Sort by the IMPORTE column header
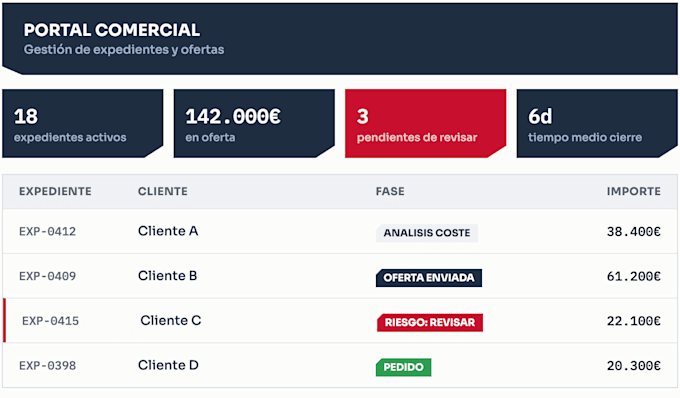 [634, 191]
